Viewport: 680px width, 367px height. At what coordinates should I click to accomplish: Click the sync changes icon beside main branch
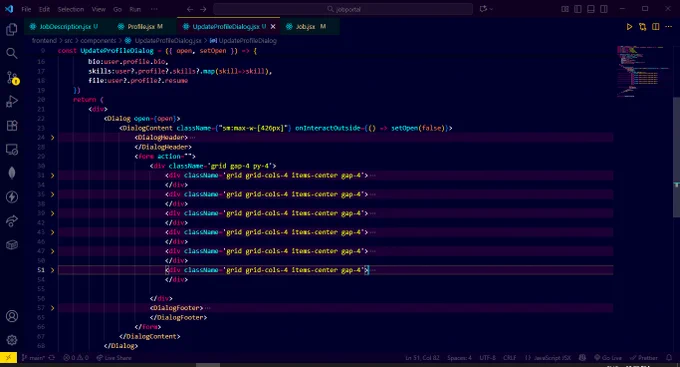coord(52,358)
